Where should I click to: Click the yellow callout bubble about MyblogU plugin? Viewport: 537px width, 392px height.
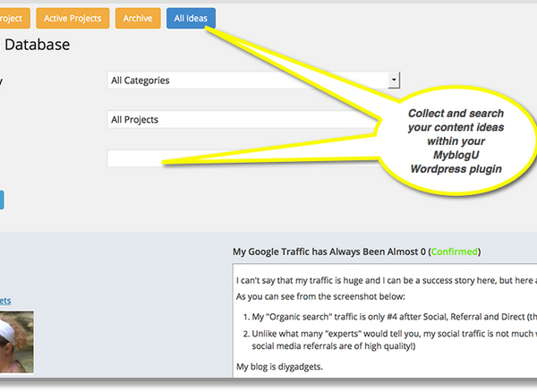click(455, 141)
